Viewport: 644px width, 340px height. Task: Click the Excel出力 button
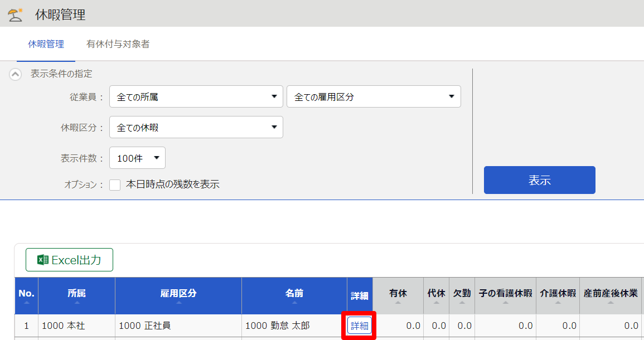pos(69,260)
